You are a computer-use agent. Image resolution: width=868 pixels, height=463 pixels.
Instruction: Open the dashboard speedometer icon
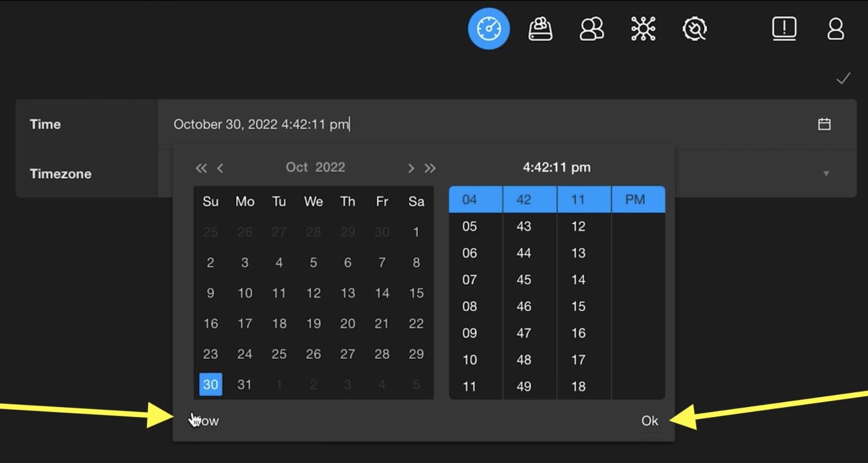[489, 29]
